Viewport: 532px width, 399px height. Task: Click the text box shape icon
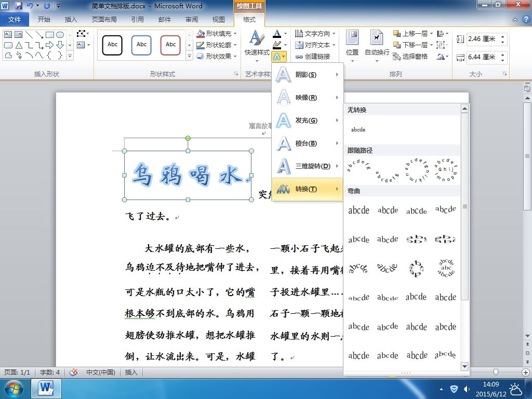[8, 35]
